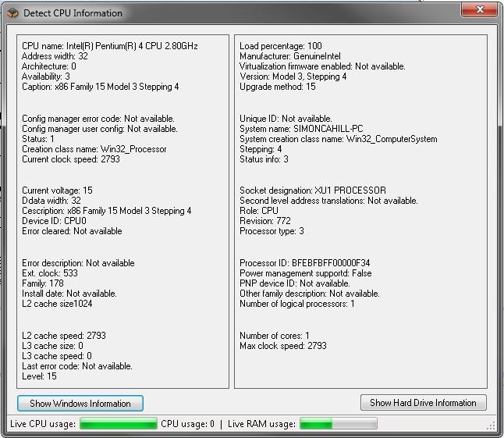Image resolution: width=504 pixels, height=438 pixels.
Task: Click Number of logical processors: 1
Action: click(297, 304)
